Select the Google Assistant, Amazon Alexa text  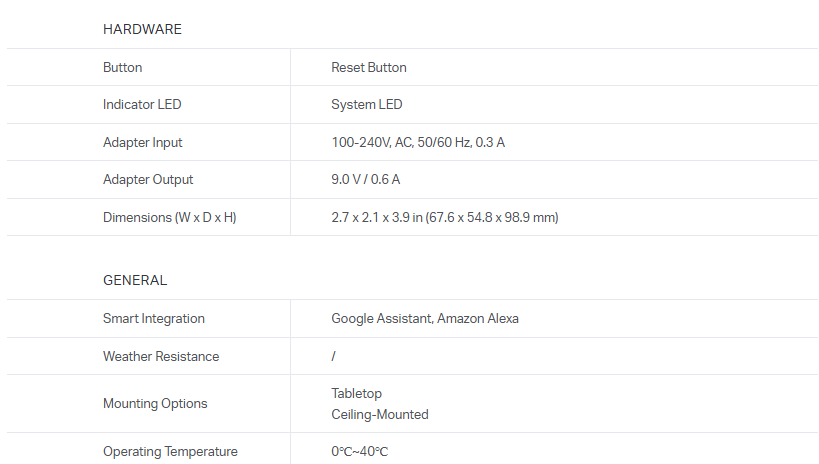pyautogui.click(x=425, y=319)
